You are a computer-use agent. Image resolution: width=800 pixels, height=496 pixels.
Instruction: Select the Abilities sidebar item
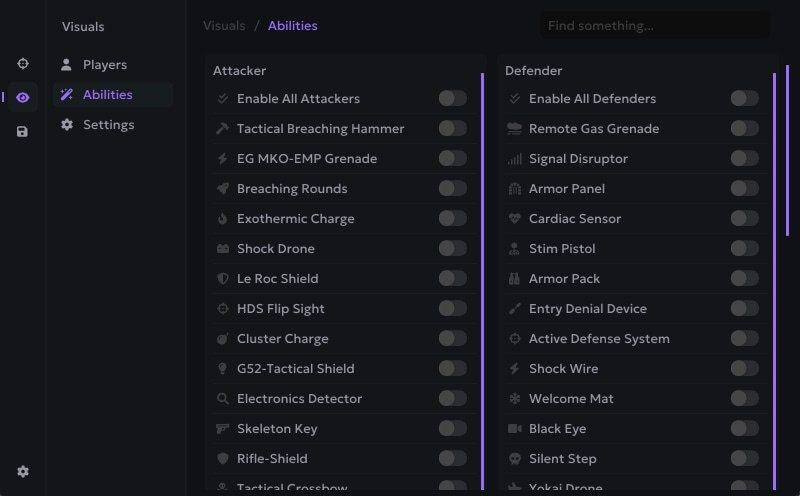[107, 95]
